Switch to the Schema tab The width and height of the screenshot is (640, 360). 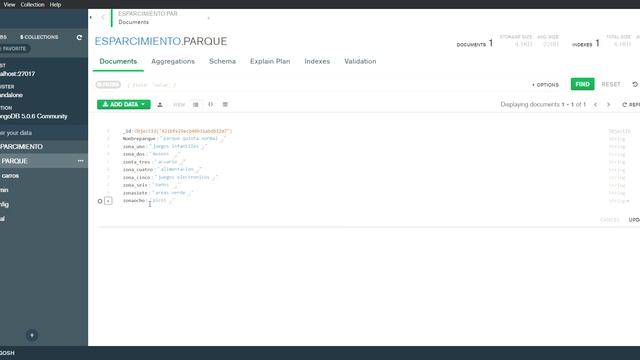click(222, 61)
